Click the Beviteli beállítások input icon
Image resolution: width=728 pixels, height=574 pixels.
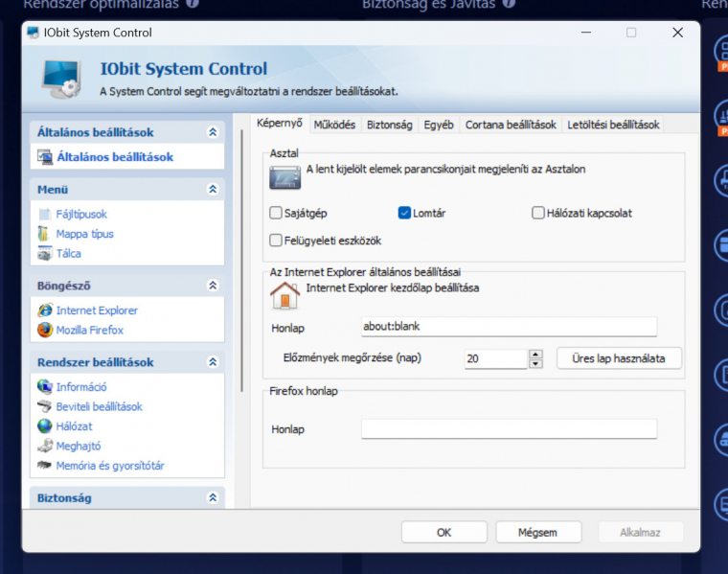click(45, 406)
